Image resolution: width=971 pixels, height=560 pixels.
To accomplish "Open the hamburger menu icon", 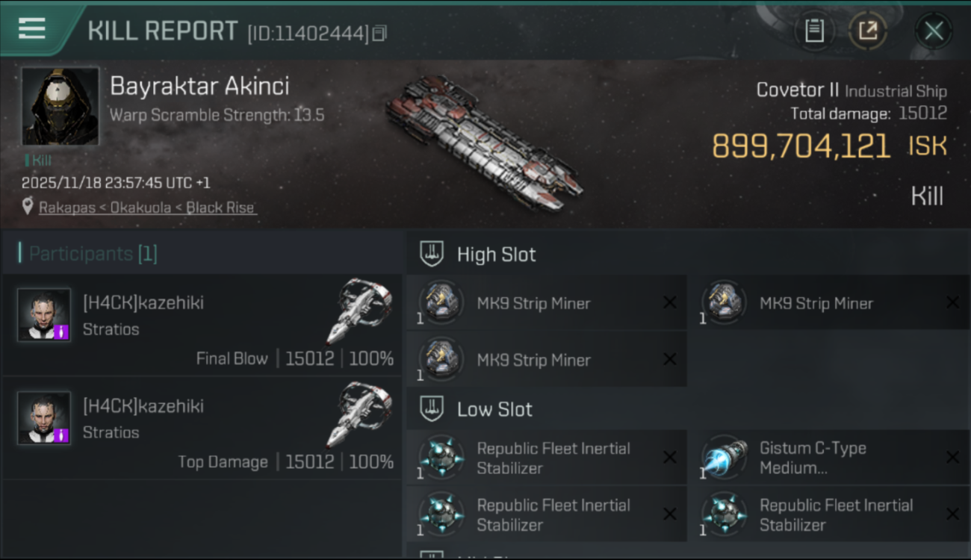I will point(31,29).
